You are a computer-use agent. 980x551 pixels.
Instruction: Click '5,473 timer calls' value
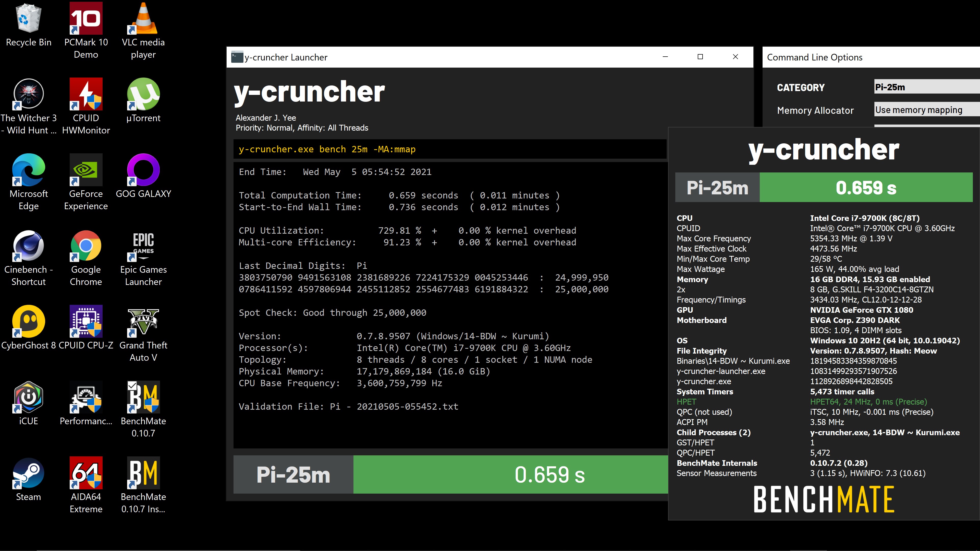842,392
